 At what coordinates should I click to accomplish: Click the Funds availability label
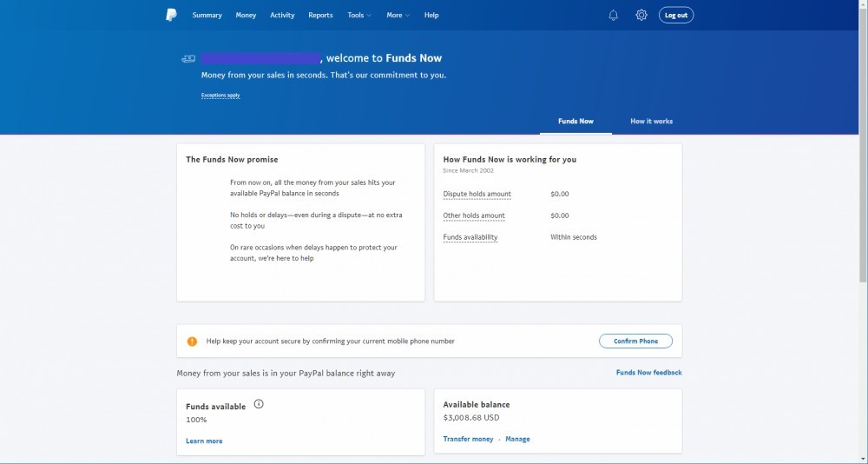tap(470, 237)
